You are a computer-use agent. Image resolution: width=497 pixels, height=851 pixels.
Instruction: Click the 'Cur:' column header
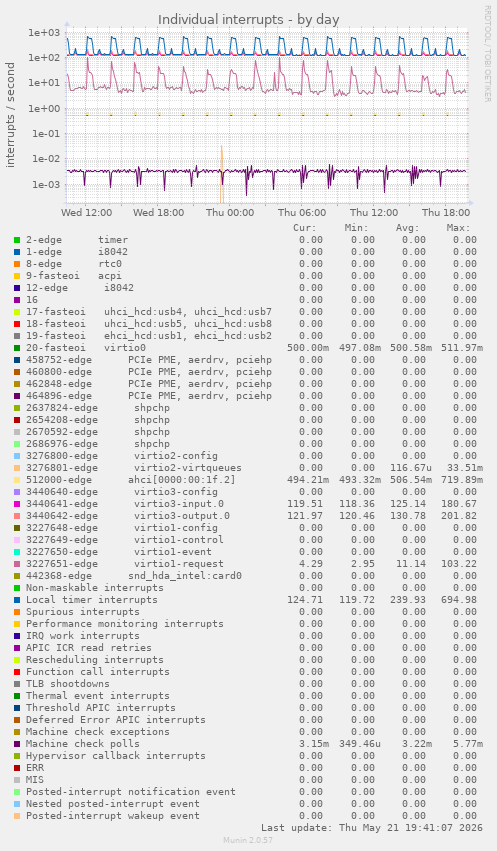coord(304,228)
